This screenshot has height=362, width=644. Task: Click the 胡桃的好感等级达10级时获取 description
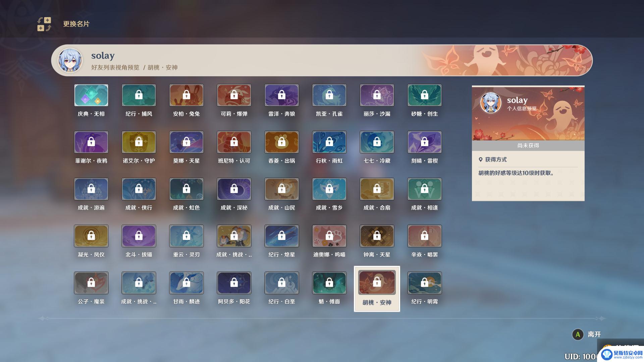pos(516,173)
